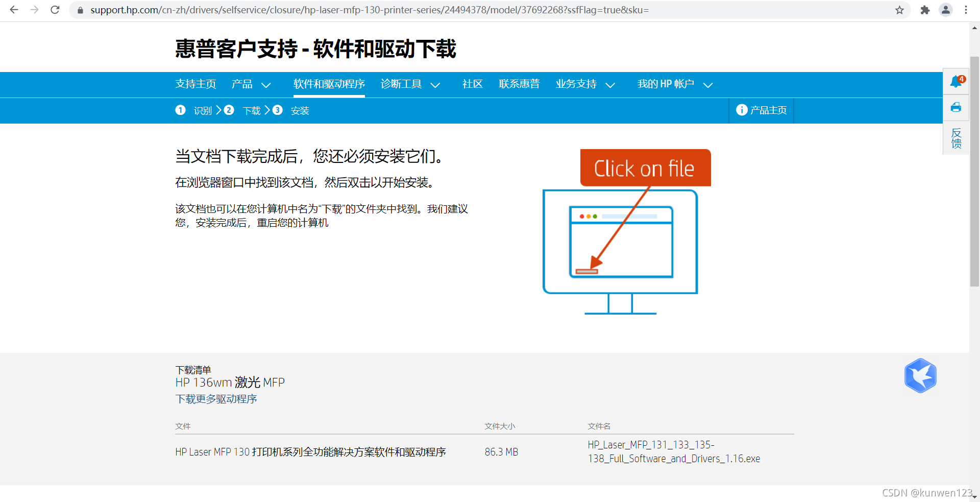
Task: Click the 文件大小 column header
Action: pos(500,426)
